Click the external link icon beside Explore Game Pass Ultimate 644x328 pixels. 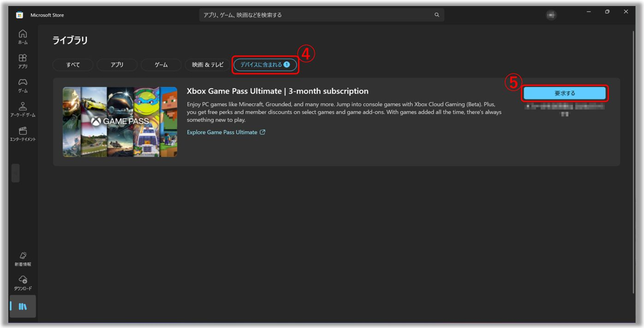coord(262,132)
